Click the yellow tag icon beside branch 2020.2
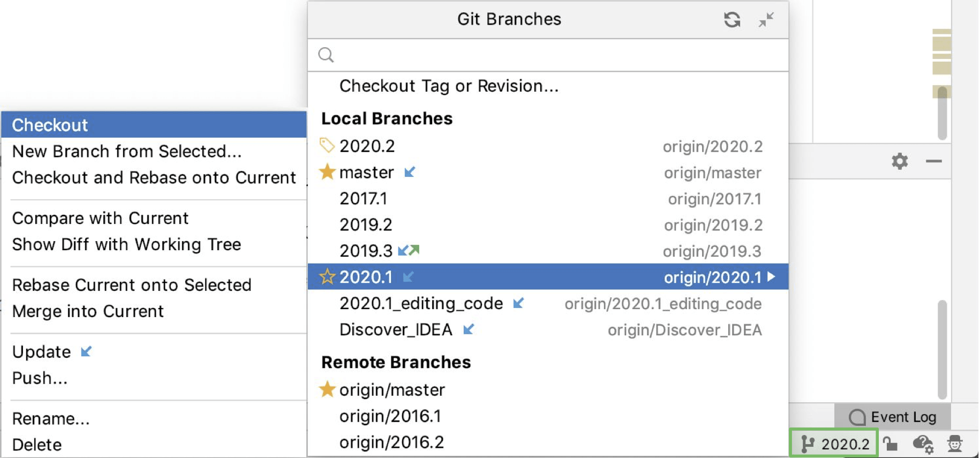This screenshot has height=458, width=980. click(327, 145)
